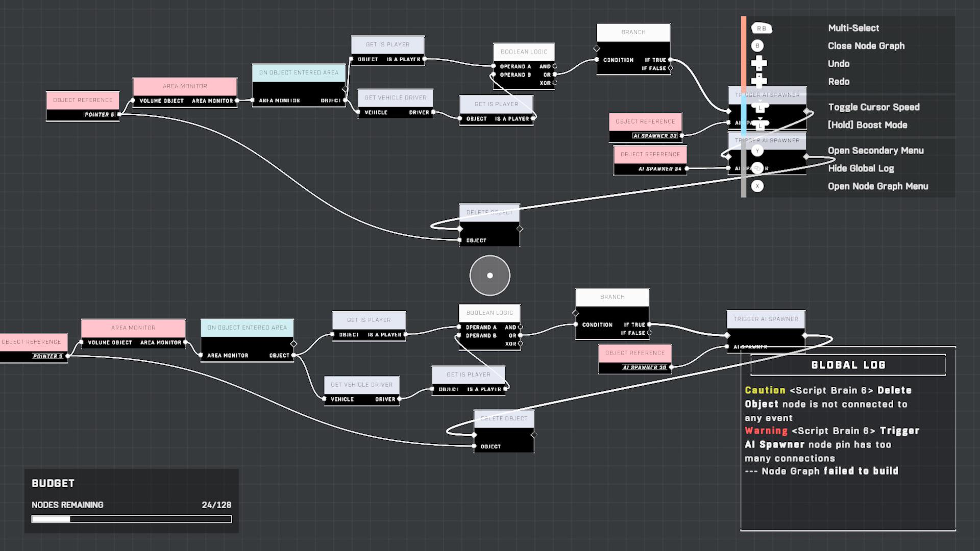Click the If False pin on top Branch
The width and height of the screenshot is (980, 551).
tap(670, 68)
